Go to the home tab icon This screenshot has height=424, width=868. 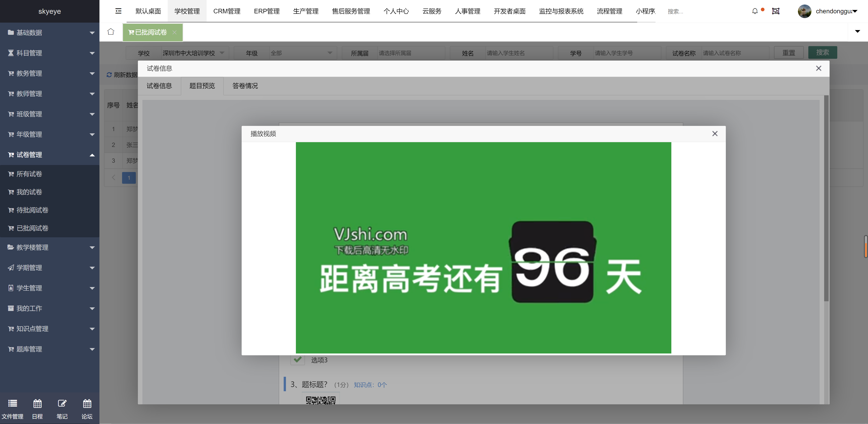pyautogui.click(x=111, y=32)
